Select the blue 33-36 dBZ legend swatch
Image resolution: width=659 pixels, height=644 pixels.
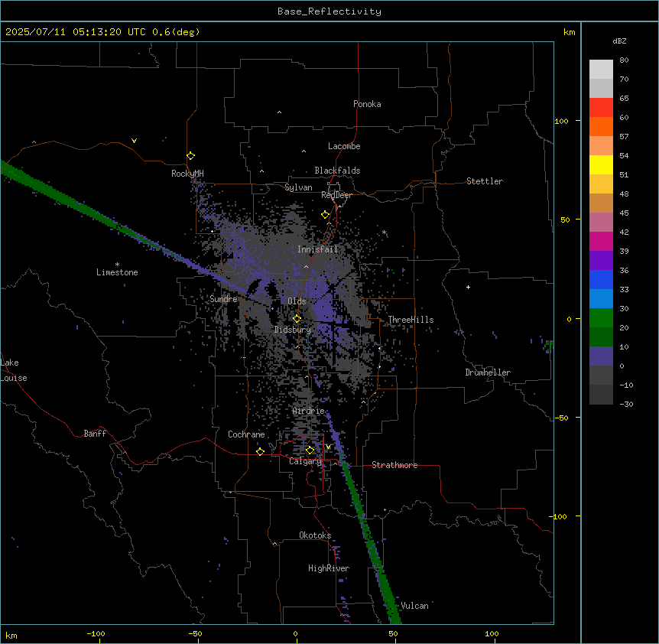point(601,279)
